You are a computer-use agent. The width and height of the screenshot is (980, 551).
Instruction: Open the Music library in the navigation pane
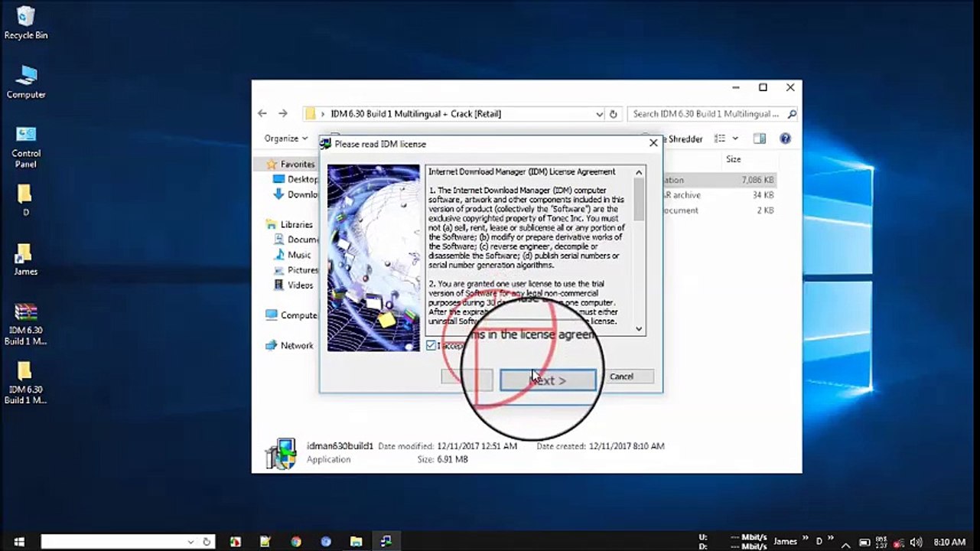[x=292, y=255]
